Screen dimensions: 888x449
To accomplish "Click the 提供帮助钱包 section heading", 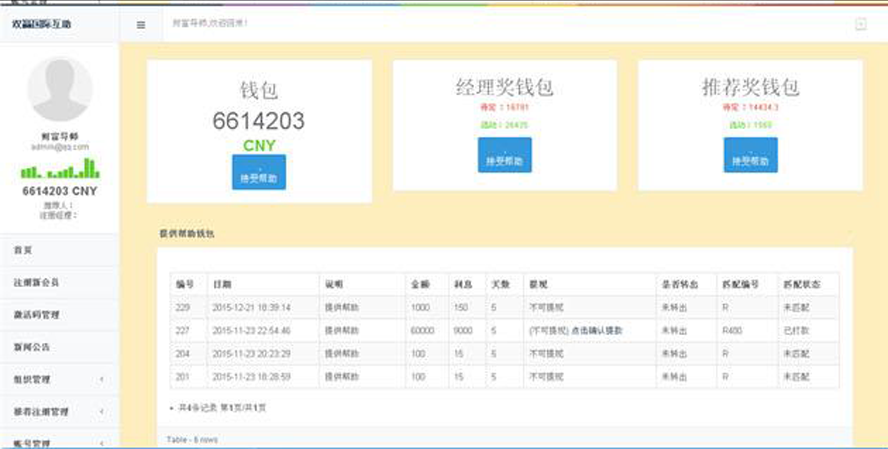I will (x=187, y=233).
